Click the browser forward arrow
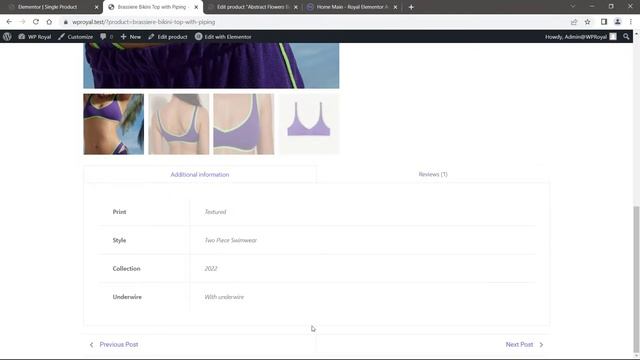The image size is (640, 360). [x=22, y=22]
